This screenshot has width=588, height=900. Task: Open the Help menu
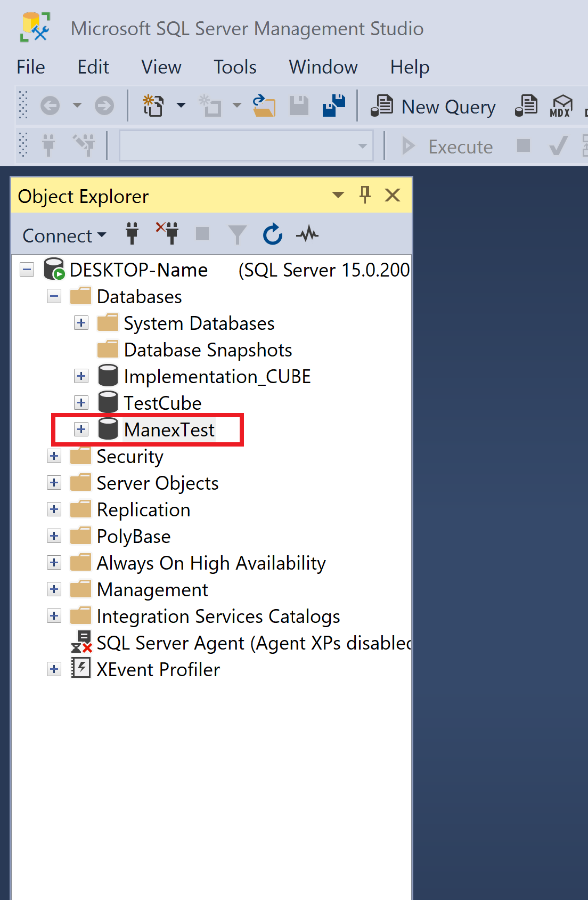click(410, 67)
